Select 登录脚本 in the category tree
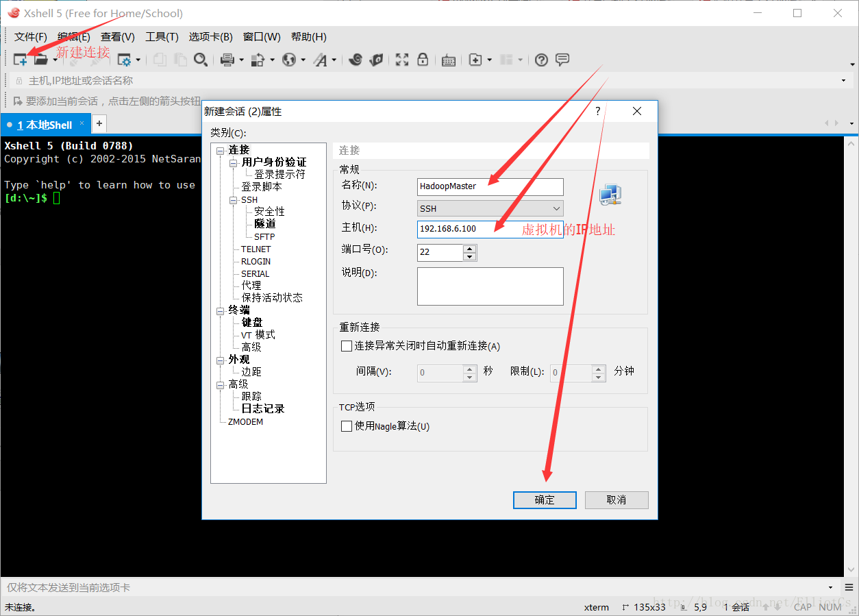The height and width of the screenshot is (616, 859). pyautogui.click(x=262, y=187)
